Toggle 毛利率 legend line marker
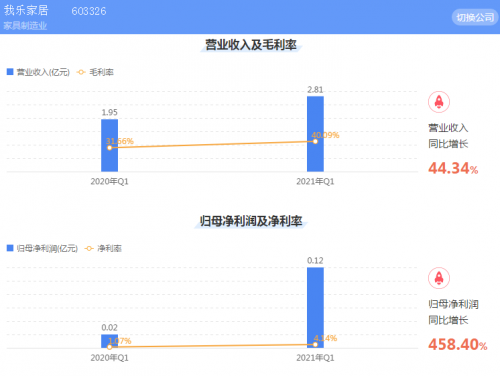This screenshot has height=376, width=500. [81, 72]
